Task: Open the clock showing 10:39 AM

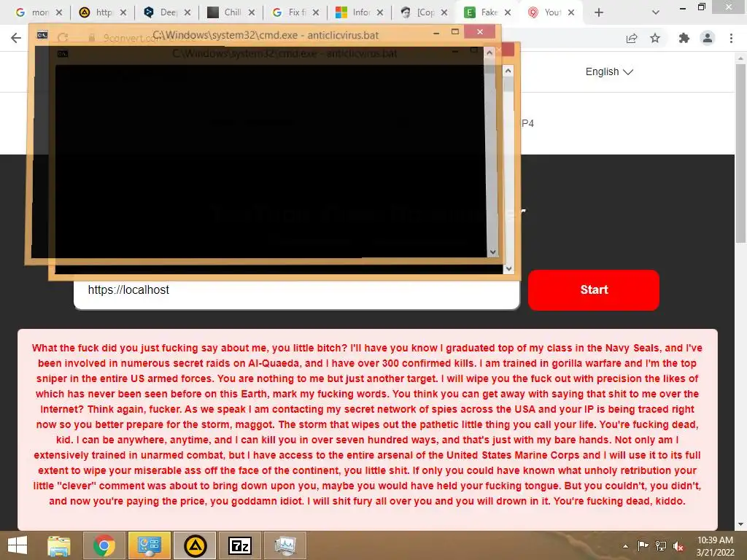Action: tap(715, 546)
